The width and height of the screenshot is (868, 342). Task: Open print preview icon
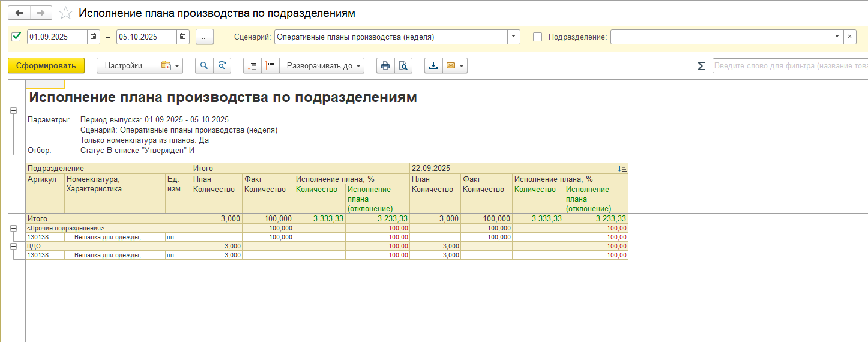pyautogui.click(x=404, y=66)
